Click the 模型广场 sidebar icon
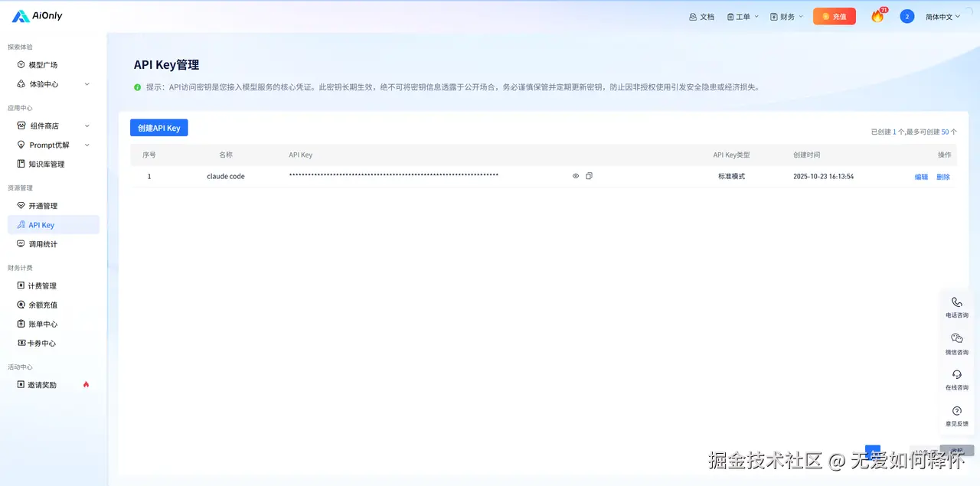Screen dimensions: 980x486 21,65
